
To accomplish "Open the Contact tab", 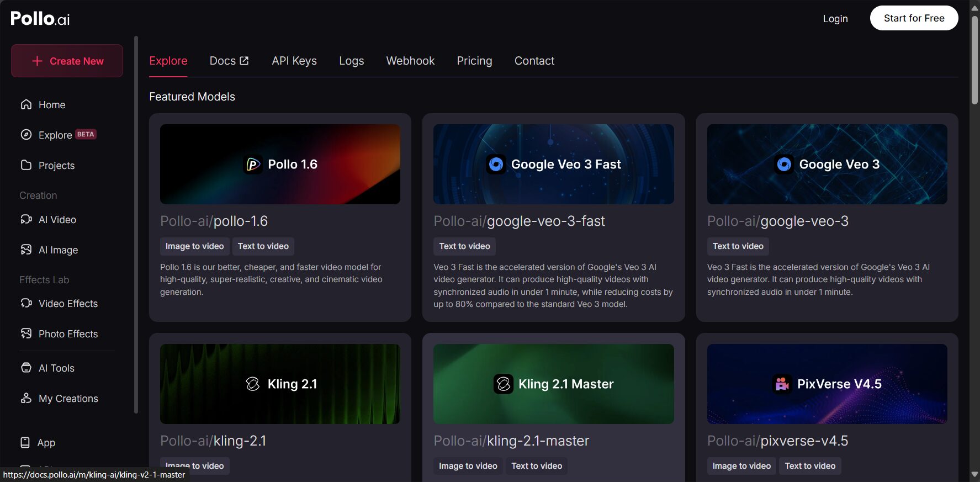I will point(534,61).
